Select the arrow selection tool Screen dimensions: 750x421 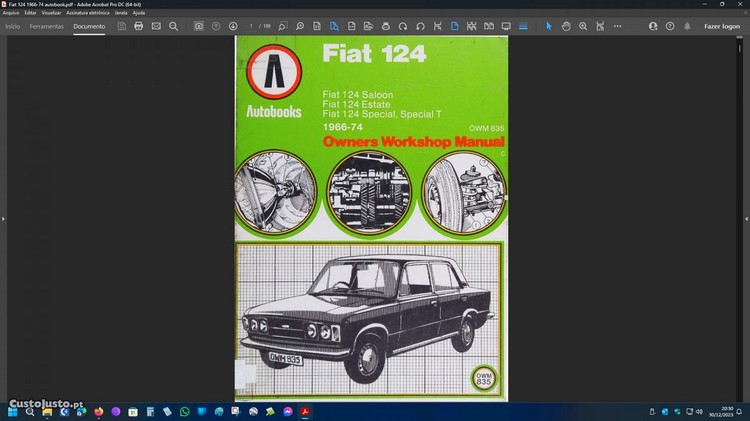pos(548,26)
